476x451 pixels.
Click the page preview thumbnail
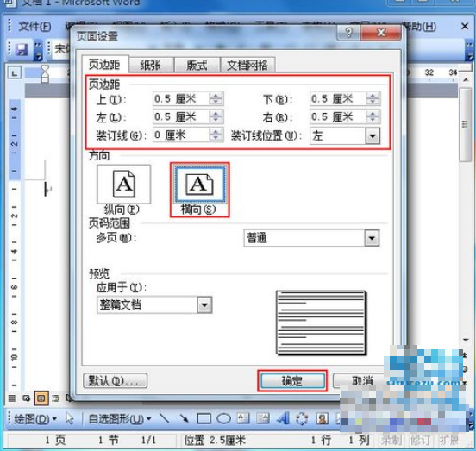click(321, 323)
